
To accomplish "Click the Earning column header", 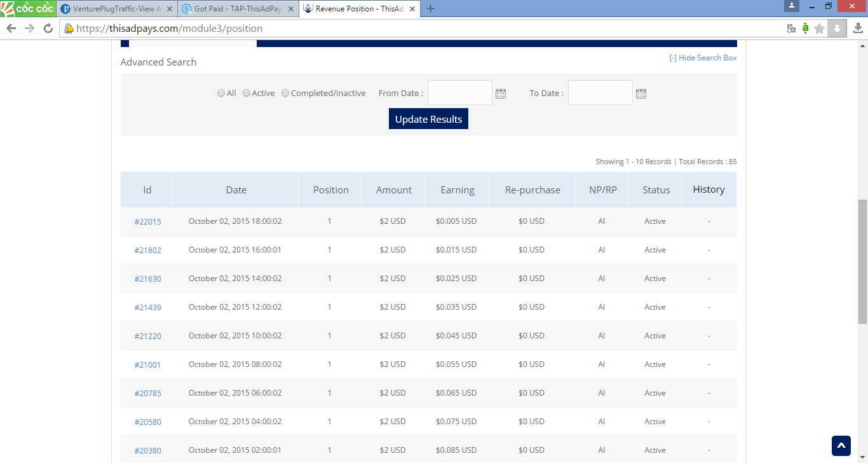I will (457, 190).
